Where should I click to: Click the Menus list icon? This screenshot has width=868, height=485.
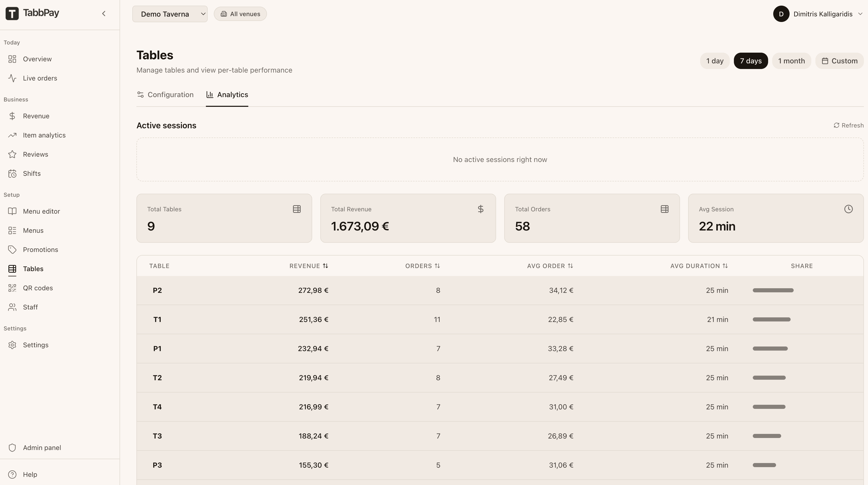coord(12,230)
